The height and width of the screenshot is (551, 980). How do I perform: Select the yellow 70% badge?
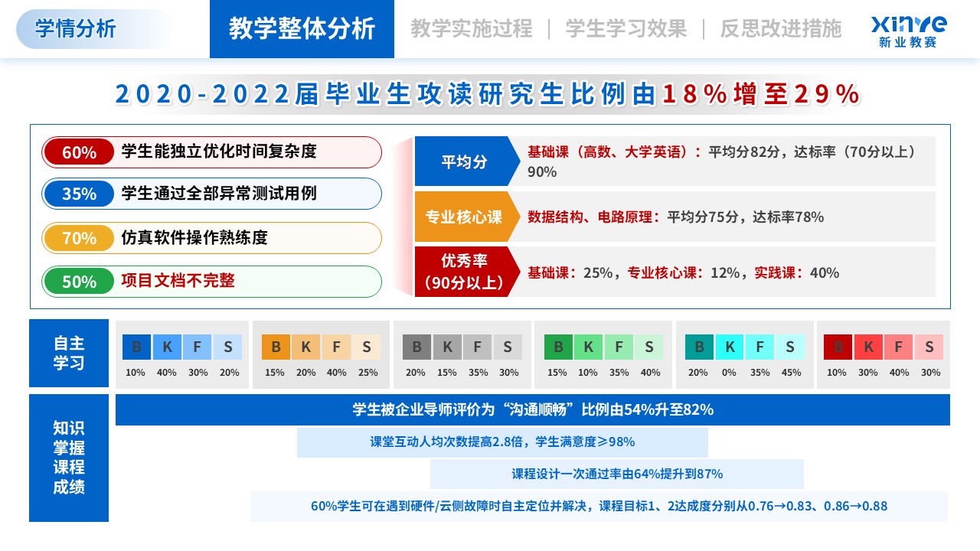click(x=79, y=238)
